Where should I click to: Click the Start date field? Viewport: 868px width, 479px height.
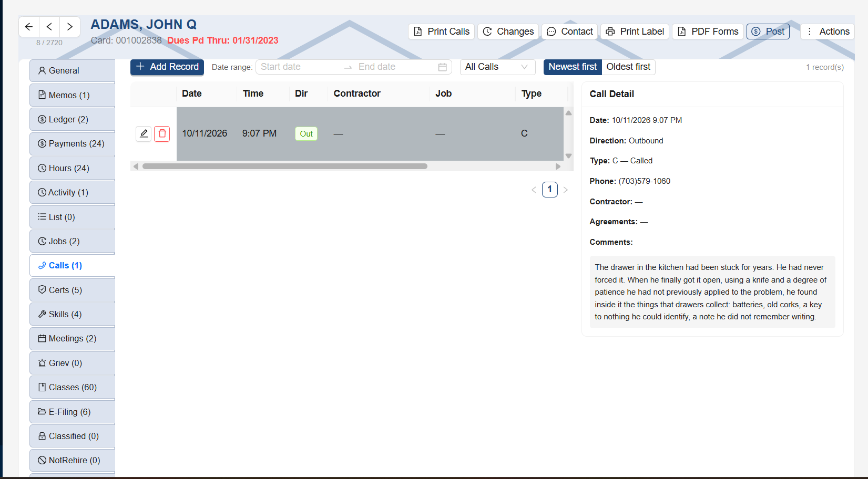pyautogui.click(x=300, y=67)
